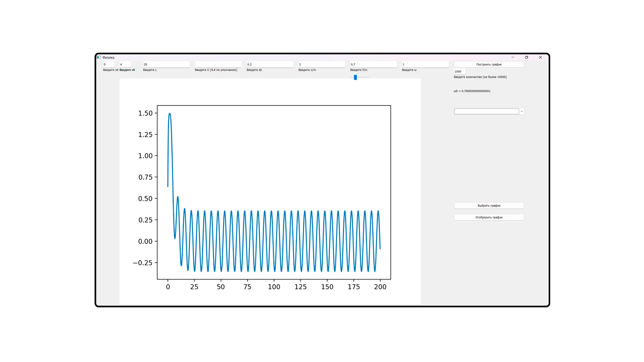This screenshot has width=644, height=362.
Task: Click the Введите Δt label
Action: pyautogui.click(x=254, y=70)
